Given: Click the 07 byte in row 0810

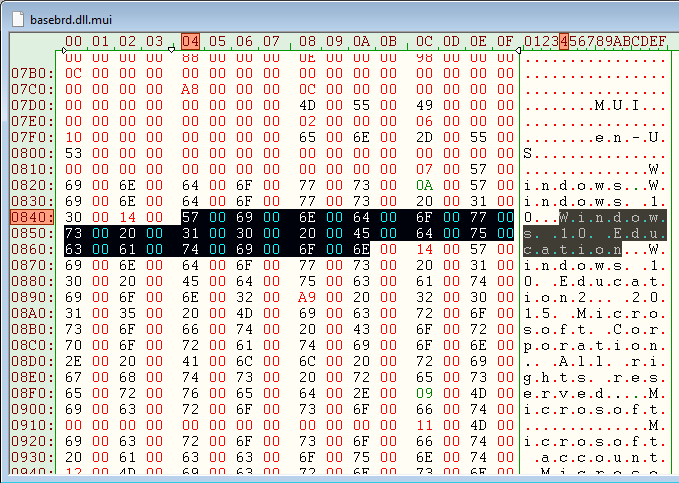Looking at the screenshot, I should 424,169.
